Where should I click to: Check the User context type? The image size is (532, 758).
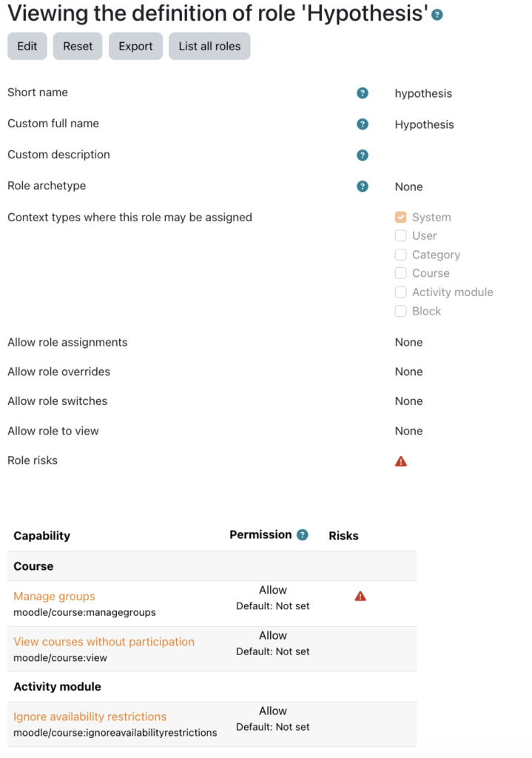point(400,235)
